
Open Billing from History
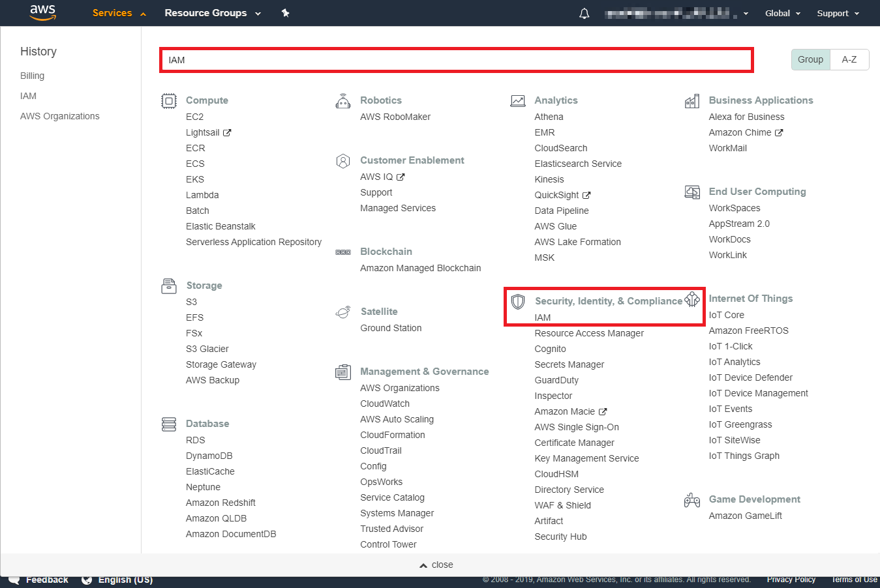[33, 76]
